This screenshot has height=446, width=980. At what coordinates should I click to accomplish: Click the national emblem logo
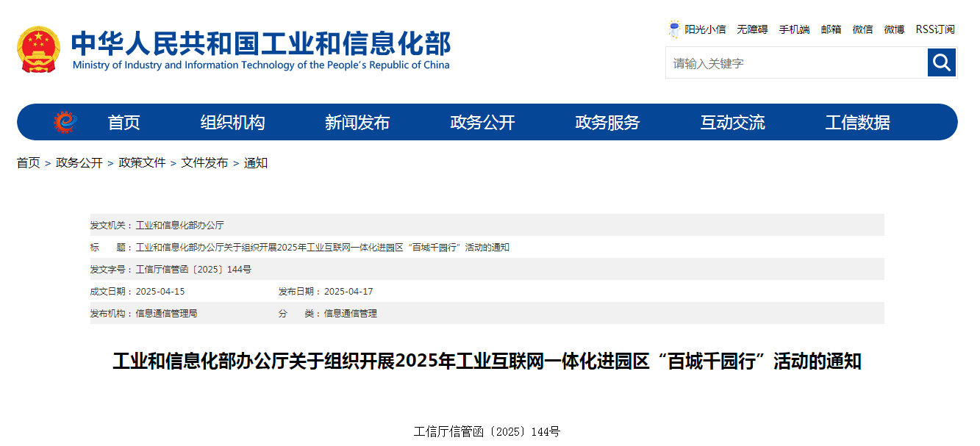pyautogui.click(x=38, y=49)
